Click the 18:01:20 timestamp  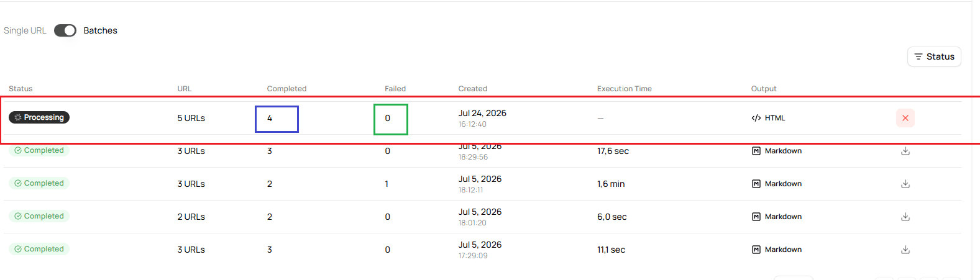[472, 223]
